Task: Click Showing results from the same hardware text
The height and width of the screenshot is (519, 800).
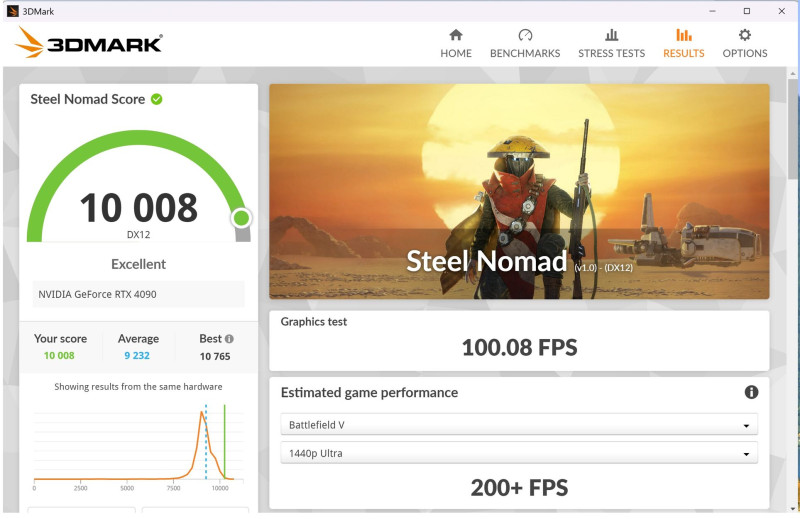Action: click(x=138, y=387)
